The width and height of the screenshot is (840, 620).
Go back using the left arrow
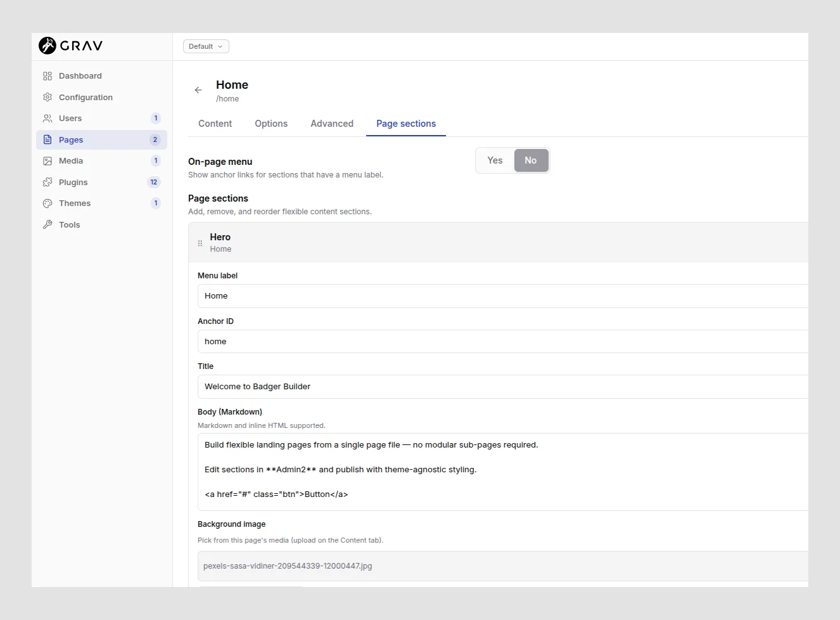(x=198, y=90)
